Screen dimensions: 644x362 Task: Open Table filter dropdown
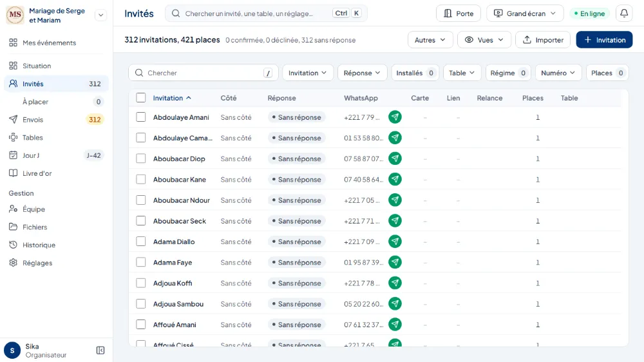pos(462,73)
